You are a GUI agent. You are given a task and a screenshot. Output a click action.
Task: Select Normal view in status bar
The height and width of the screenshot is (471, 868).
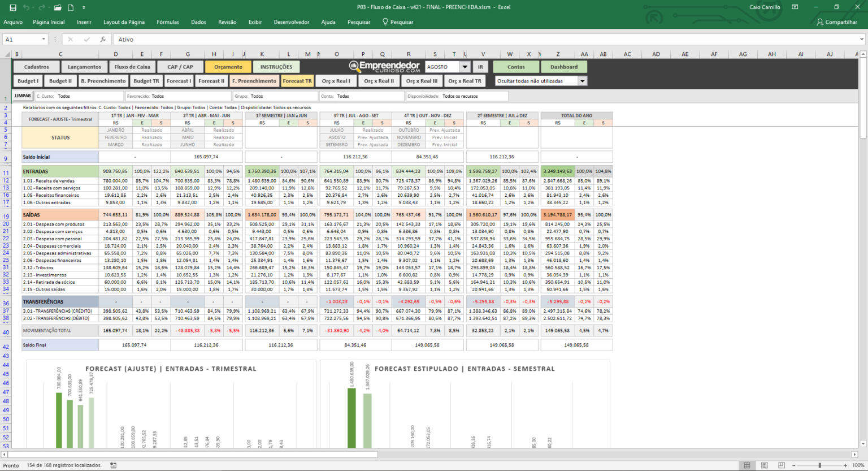pos(747,465)
